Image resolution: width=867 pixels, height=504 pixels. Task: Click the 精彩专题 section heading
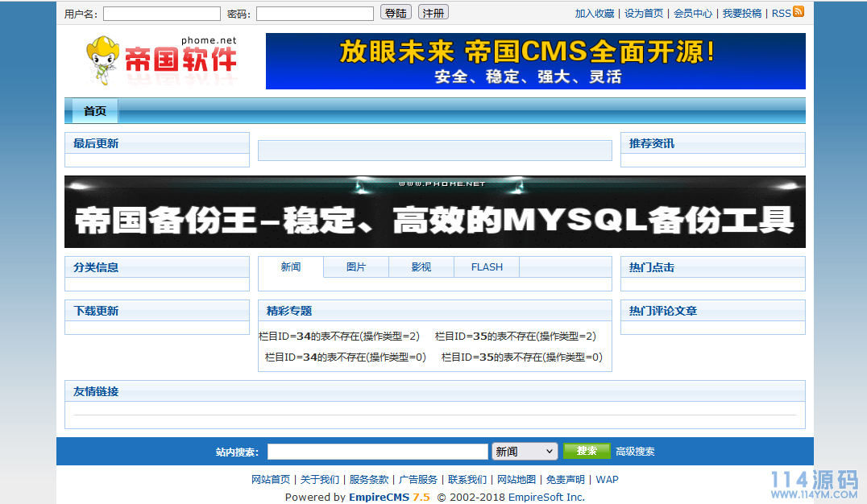(x=289, y=311)
